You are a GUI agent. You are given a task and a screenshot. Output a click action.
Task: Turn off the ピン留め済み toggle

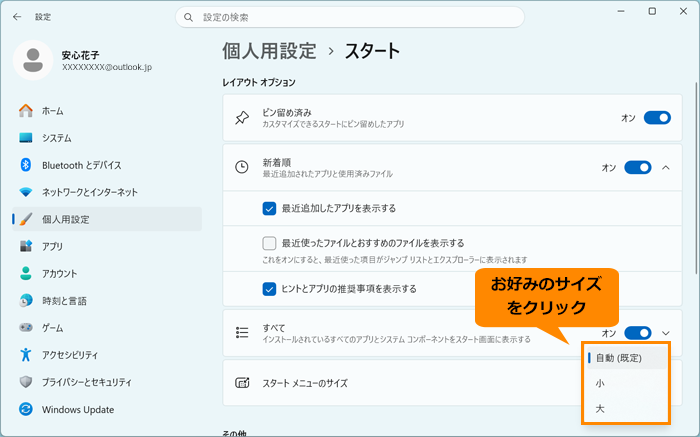coord(657,118)
